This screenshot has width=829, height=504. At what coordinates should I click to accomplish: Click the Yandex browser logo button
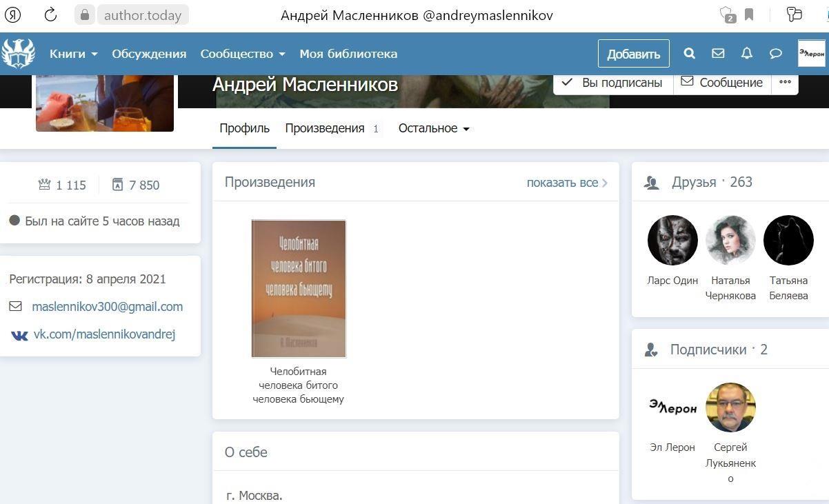tap(12, 14)
